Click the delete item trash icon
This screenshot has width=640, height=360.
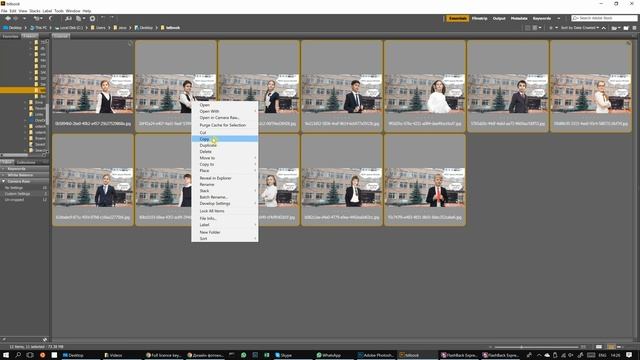tap(634, 28)
